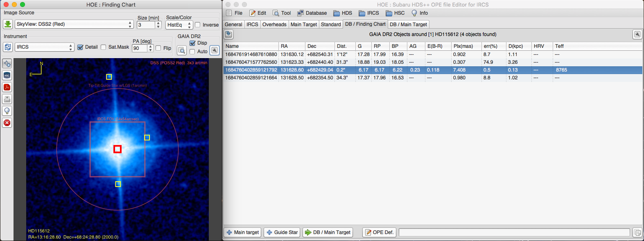
Task: Enable the Inverse color checkbox
Action: (198, 25)
